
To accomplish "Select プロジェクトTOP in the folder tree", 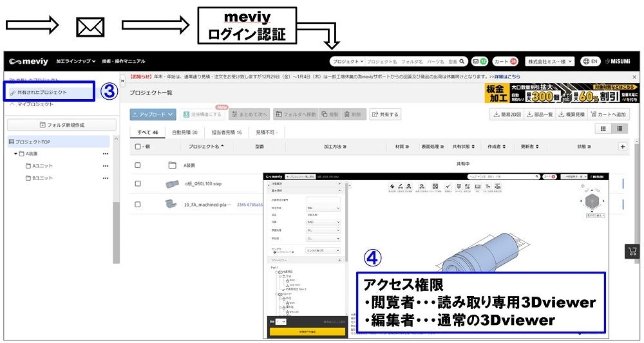I will tap(59, 142).
